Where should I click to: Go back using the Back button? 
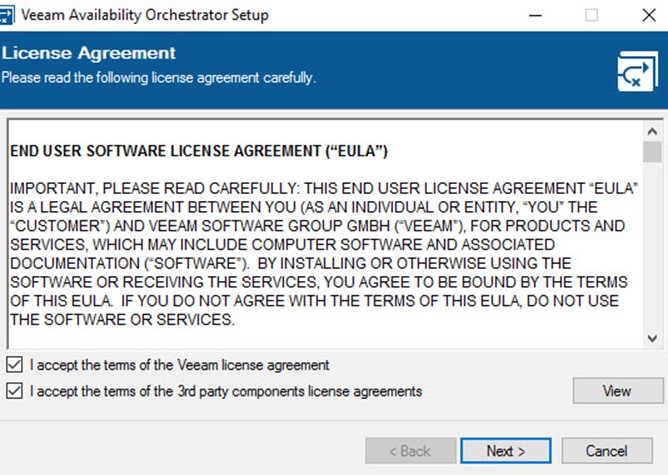coord(410,451)
